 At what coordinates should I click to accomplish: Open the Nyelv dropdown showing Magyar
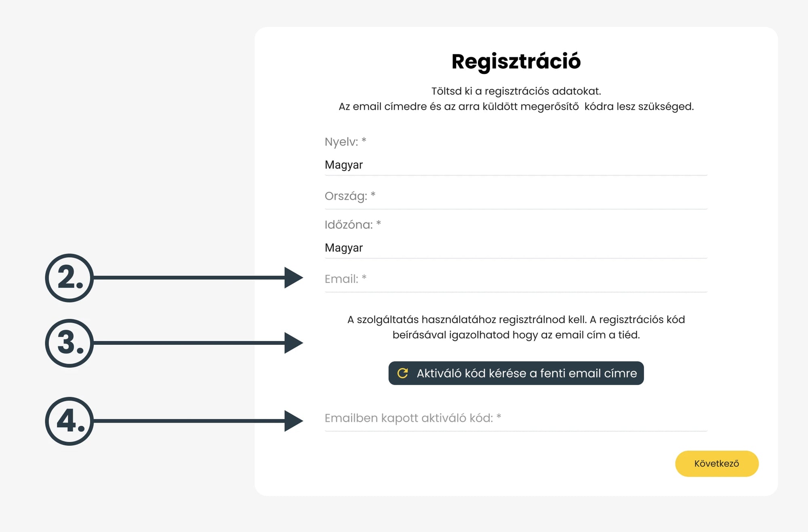point(516,165)
